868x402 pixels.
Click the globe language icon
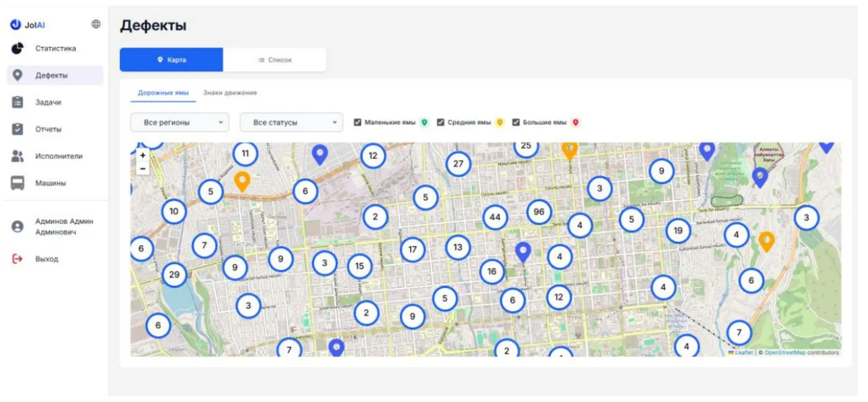pyautogui.click(x=96, y=24)
